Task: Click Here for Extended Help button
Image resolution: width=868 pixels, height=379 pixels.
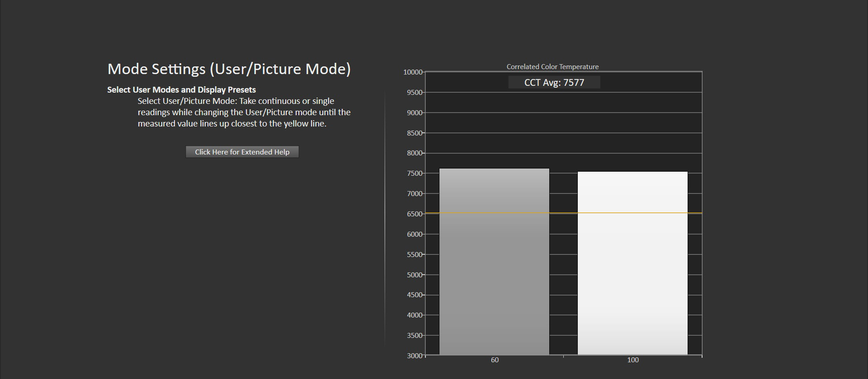Action: click(x=242, y=152)
